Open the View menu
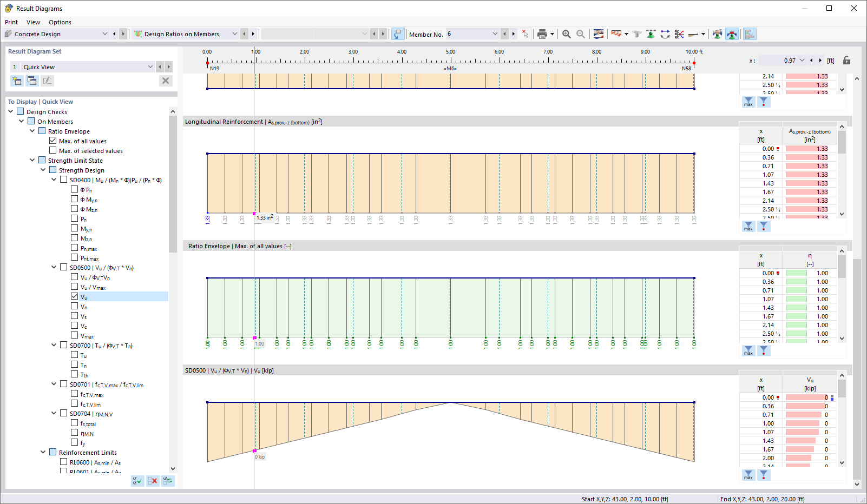Viewport: 867px width, 504px height. pos(34,22)
